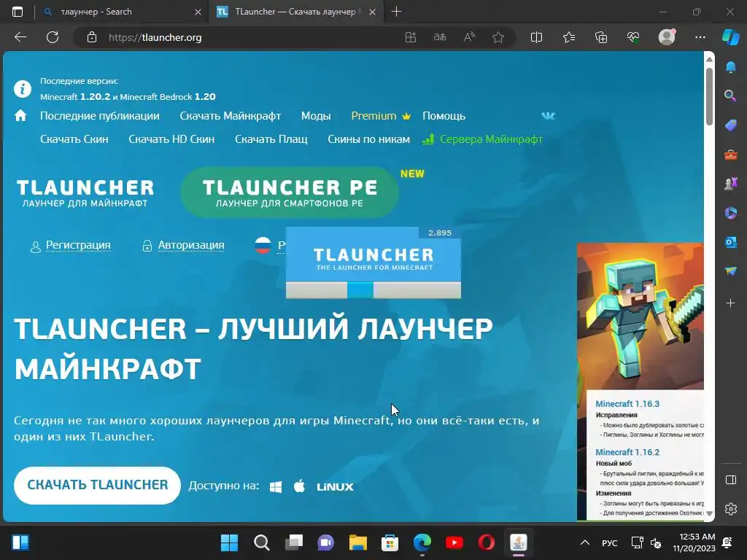The width and height of the screenshot is (747, 560).
Task: Launch Copilot from the Edge toolbar
Action: (x=731, y=37)
